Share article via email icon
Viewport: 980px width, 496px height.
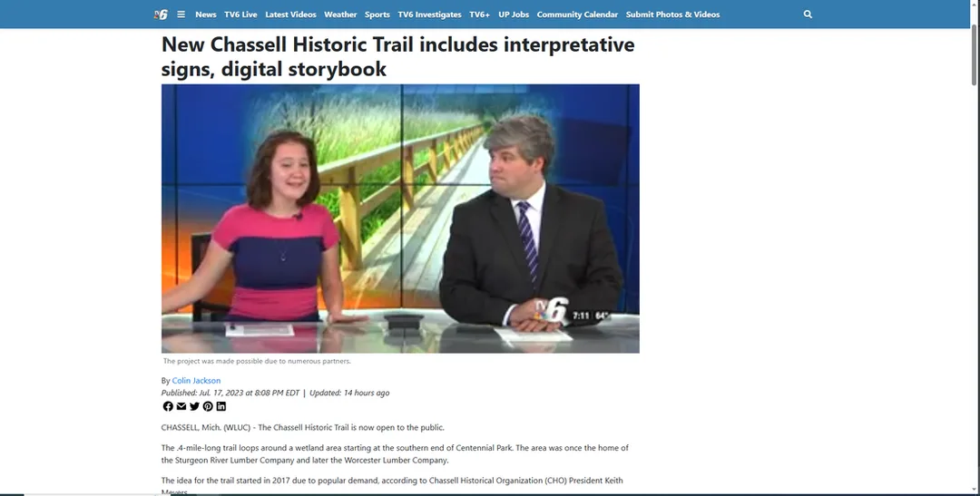coord(181,406)
